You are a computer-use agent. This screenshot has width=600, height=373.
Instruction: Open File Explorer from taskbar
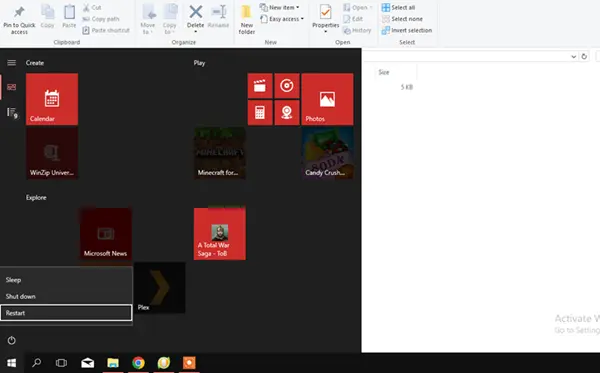point(113,363)
